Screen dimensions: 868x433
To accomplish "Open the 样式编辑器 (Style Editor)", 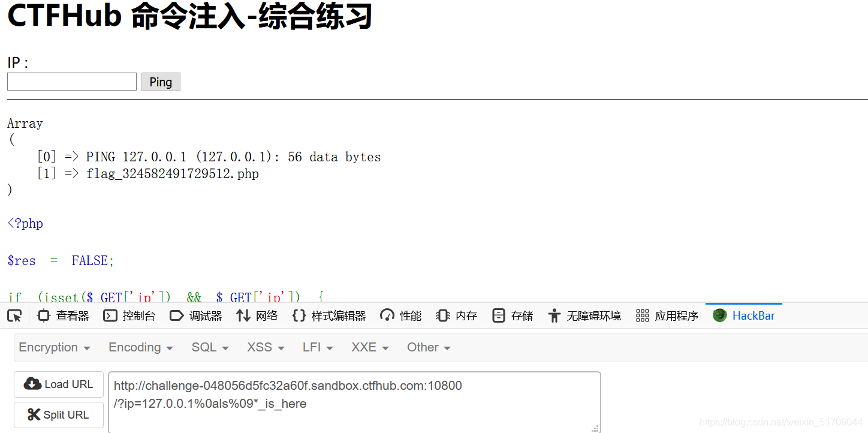I will pyautogui.click(x=328, y=315).
